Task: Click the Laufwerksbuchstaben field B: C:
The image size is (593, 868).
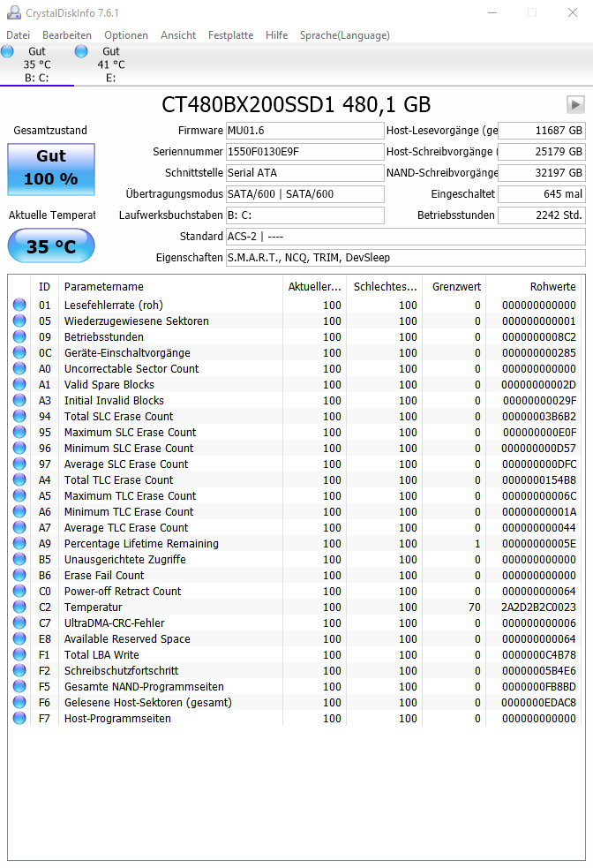Action: click(x=304, y=215)
